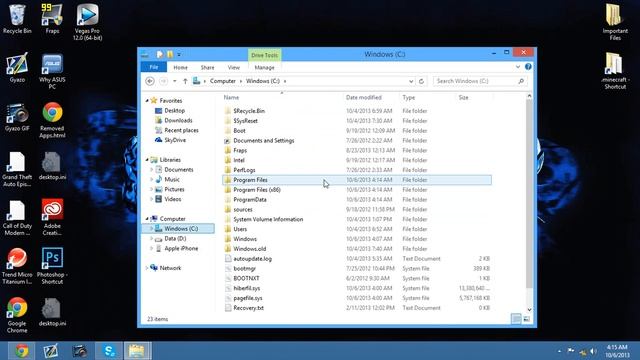Go up one folder level arrow
Viewport: 640px width, 360px height.
[x=185, y=81]
